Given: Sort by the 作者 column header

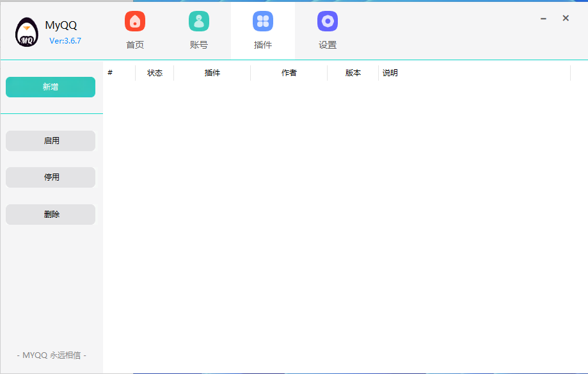Looking at the screenshot, I should [x=289, y=73].
